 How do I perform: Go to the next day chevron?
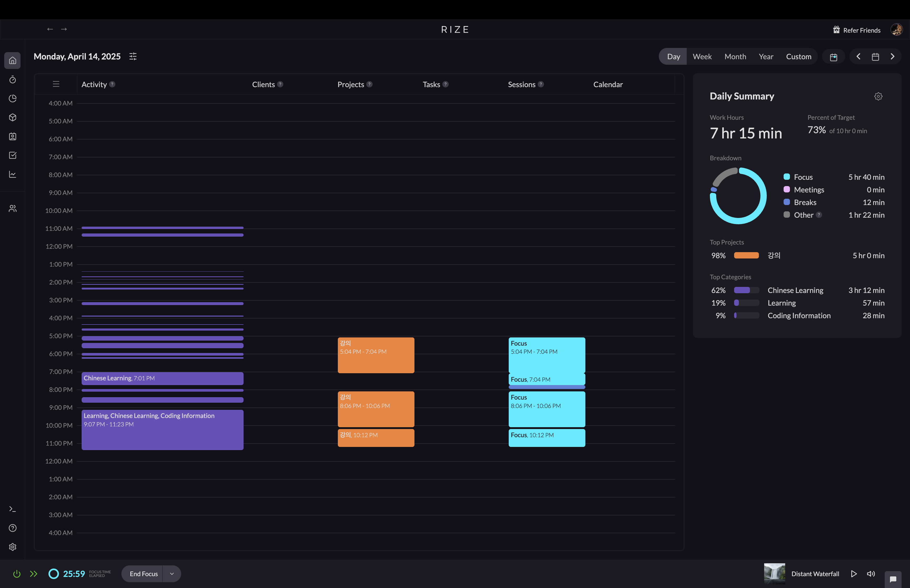tap(892, 57)
